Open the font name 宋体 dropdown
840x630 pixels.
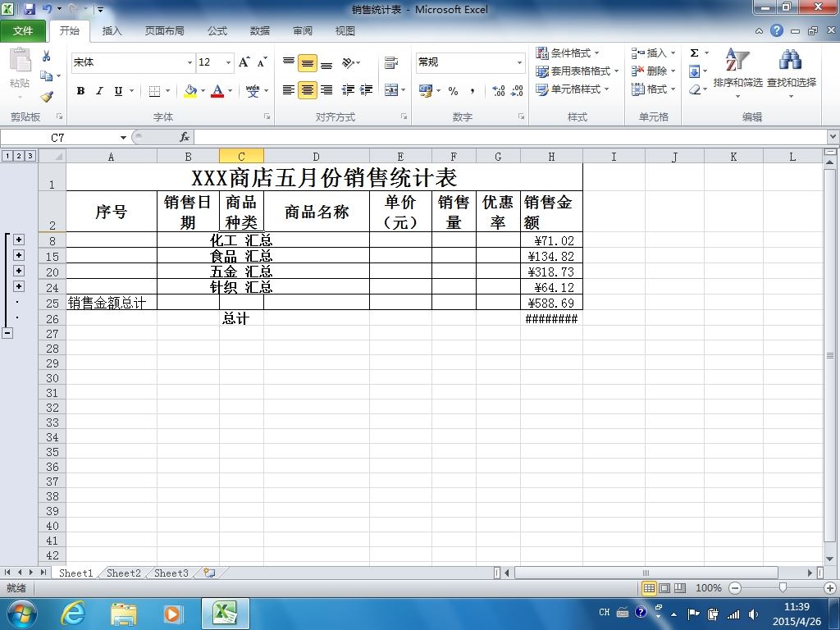pyautogui.click(x=189, y=62)
